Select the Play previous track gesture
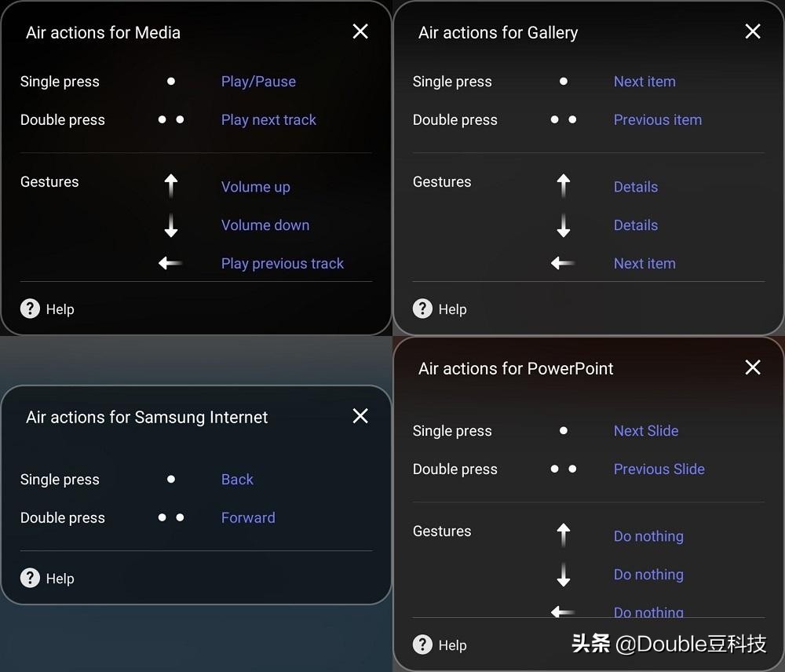This screenshot has height=672, width=785. click(x=283, y=264)
